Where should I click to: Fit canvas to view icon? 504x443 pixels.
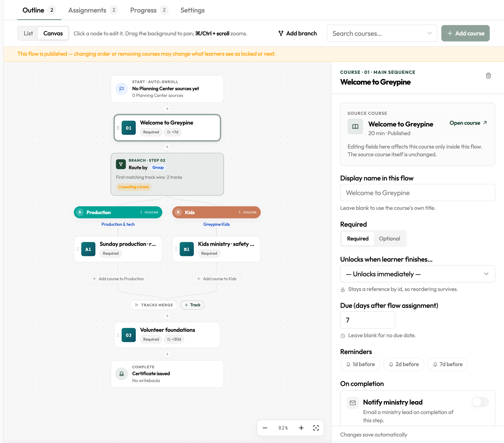[316, 428]
